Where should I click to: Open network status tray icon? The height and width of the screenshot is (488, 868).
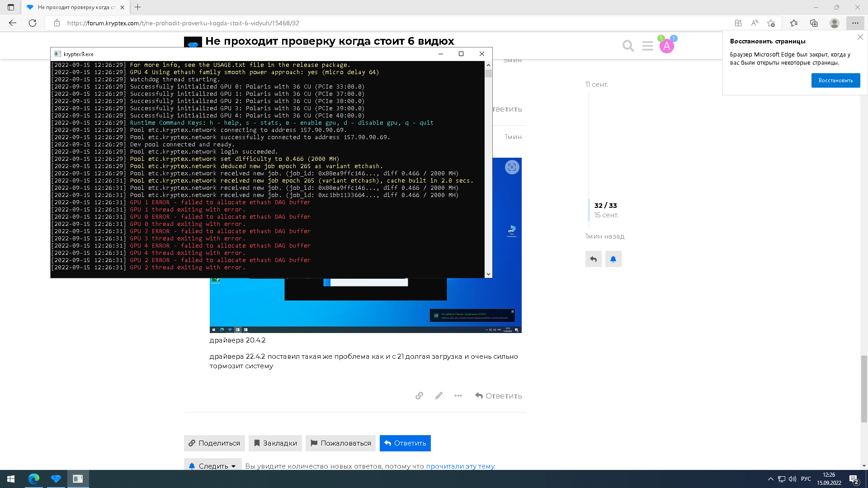coord(782,479)
